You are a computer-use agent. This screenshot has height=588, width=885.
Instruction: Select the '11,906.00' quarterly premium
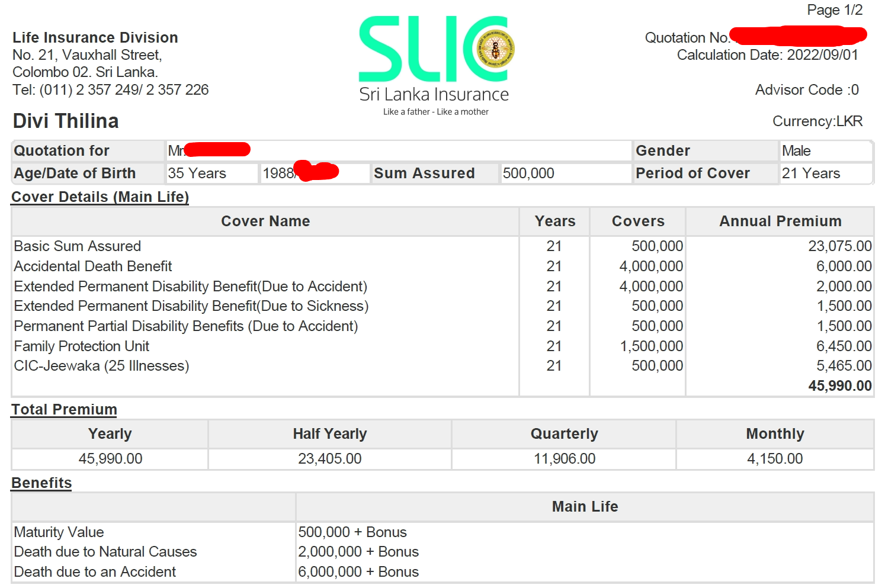tap(565, 459)
